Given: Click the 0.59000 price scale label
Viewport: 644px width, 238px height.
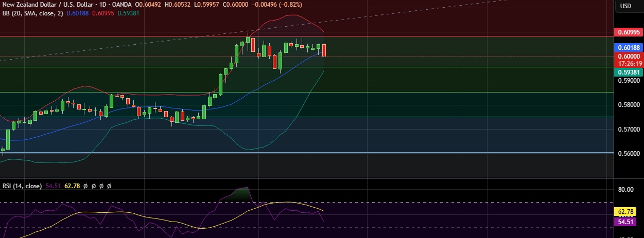Looking at the screenshot, I should [x=629, y=81].
